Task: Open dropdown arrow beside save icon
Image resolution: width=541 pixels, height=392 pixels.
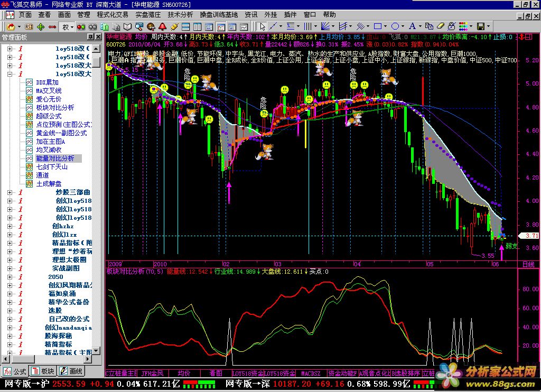Action: coord(488,26)
